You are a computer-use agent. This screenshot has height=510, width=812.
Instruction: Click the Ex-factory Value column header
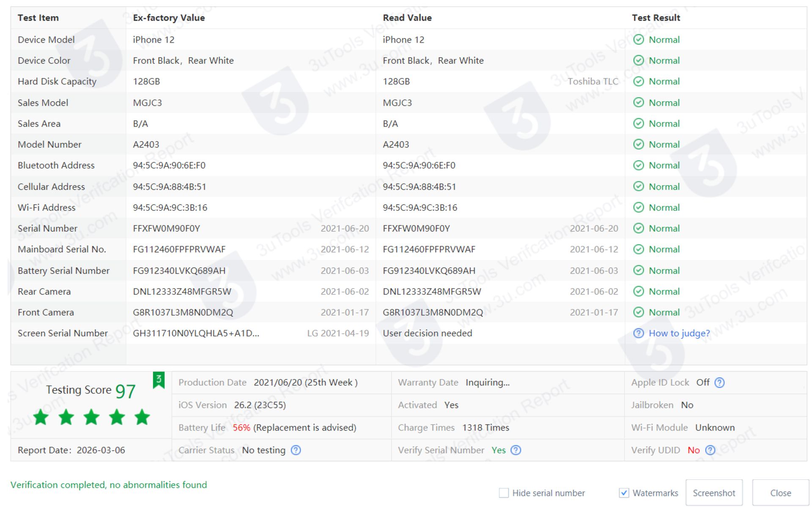[x=169, y=18]
